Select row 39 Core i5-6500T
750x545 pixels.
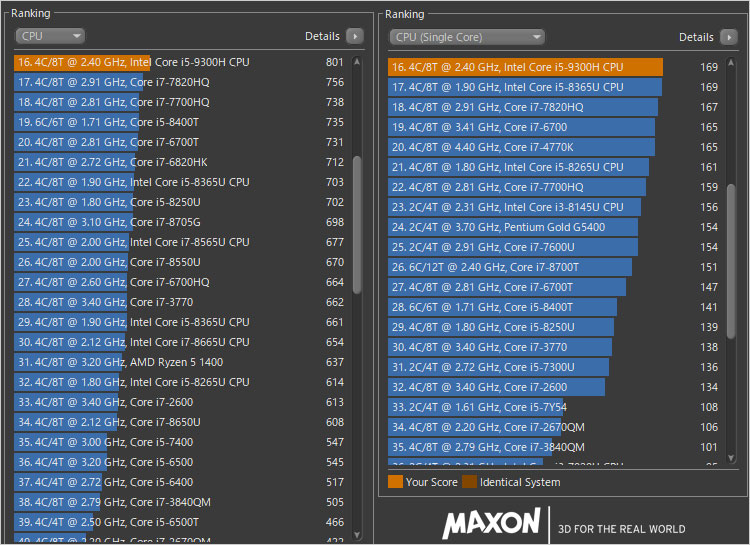tap(180, 523)
